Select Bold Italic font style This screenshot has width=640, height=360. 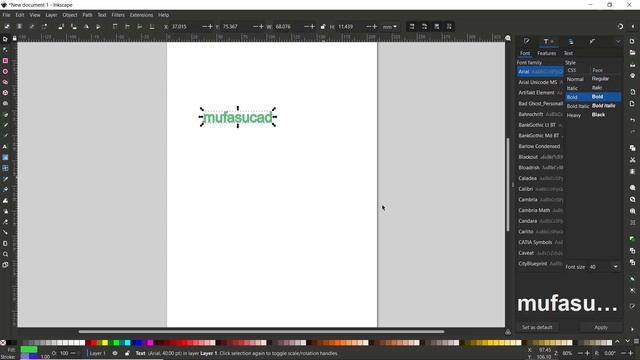point(593,106)
